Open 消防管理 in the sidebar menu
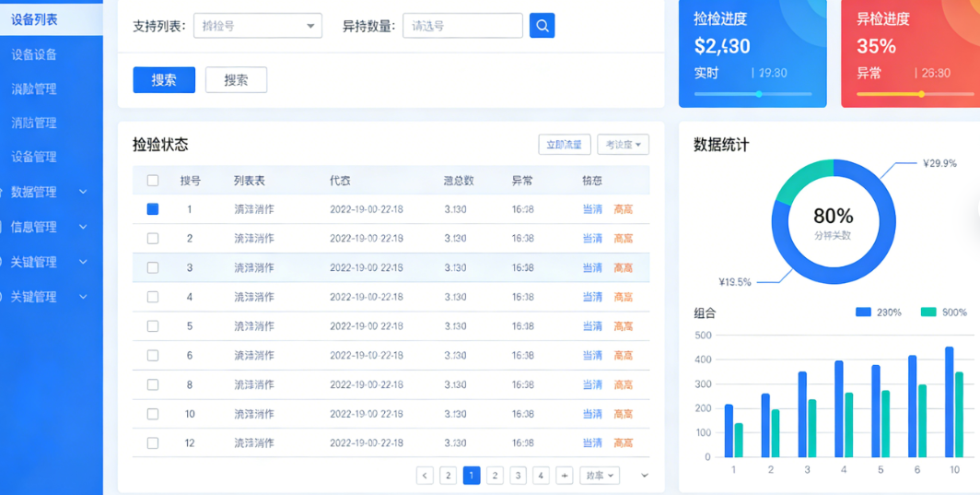The height and width of the screenshot is (495, 980). pos(34,123)
